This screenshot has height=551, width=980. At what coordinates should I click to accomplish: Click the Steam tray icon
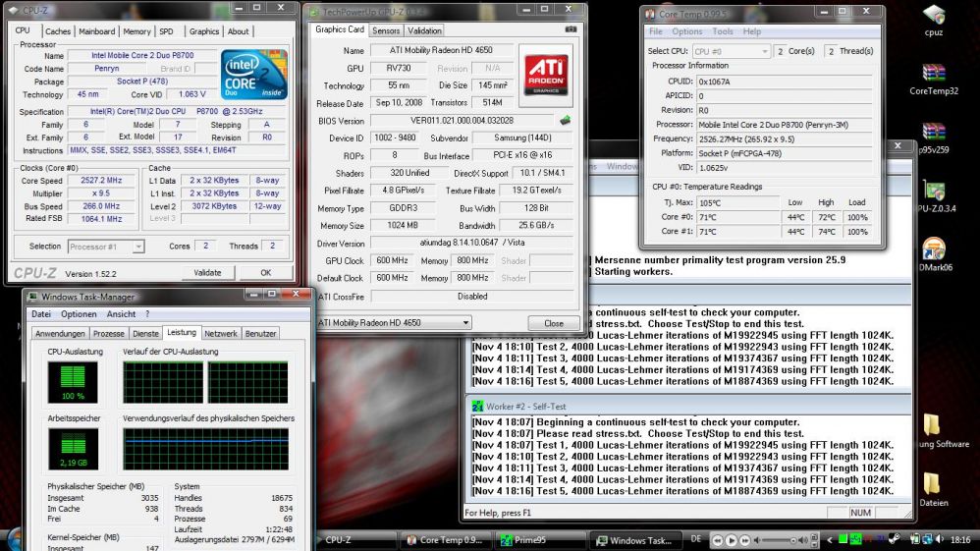click(895, 539)
